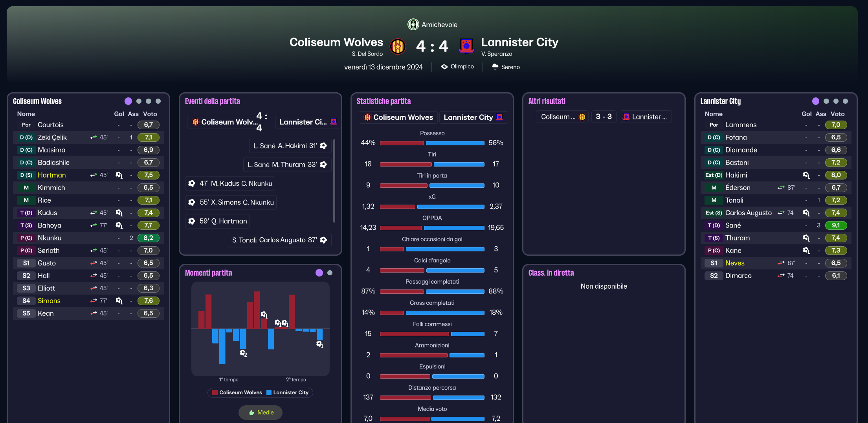The image size is (868, 423).
Task: Select the last page dot in Lannister City panel
Action: [845, 101]
